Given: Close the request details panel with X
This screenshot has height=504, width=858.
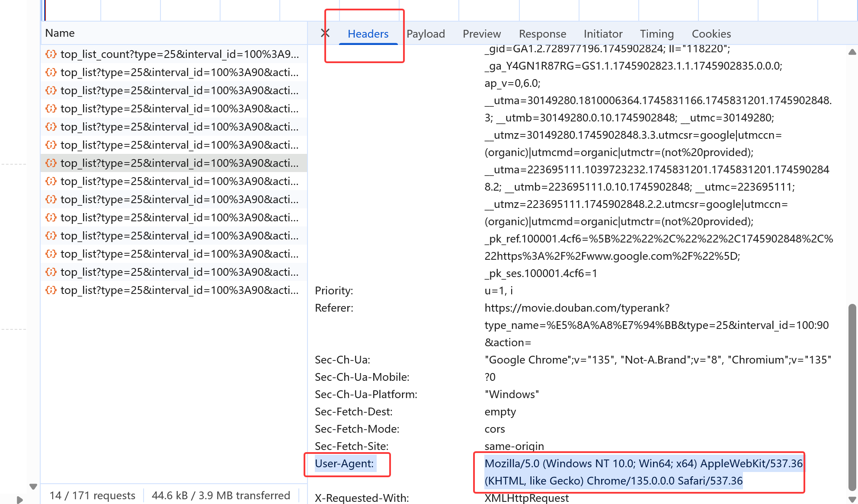Looking at the screenshot, I should pos(325,33).
